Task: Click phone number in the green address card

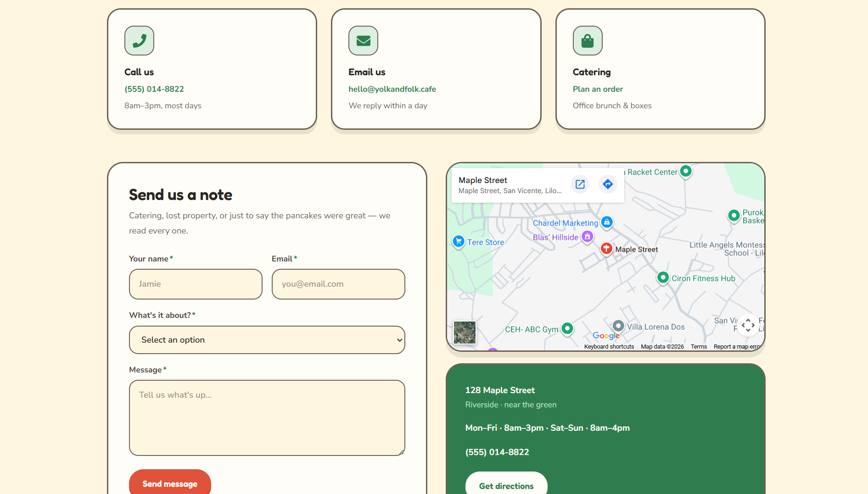Action: (x=497, y=452)
